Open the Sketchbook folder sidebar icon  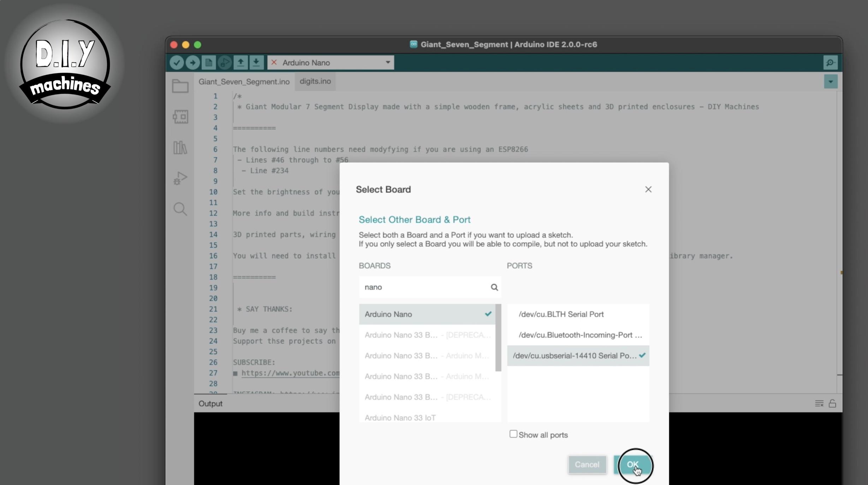click(180, 86)
